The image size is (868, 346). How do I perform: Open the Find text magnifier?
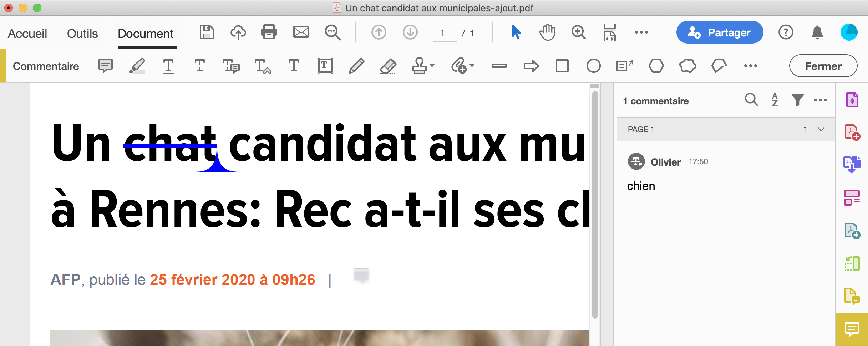click(333, 32)
